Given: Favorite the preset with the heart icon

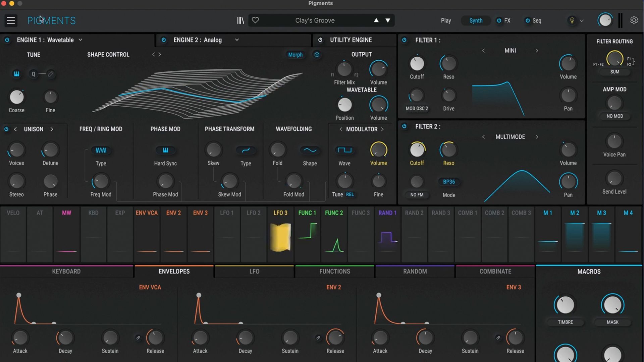Looking at the screenshot, I should coord(255,20).
